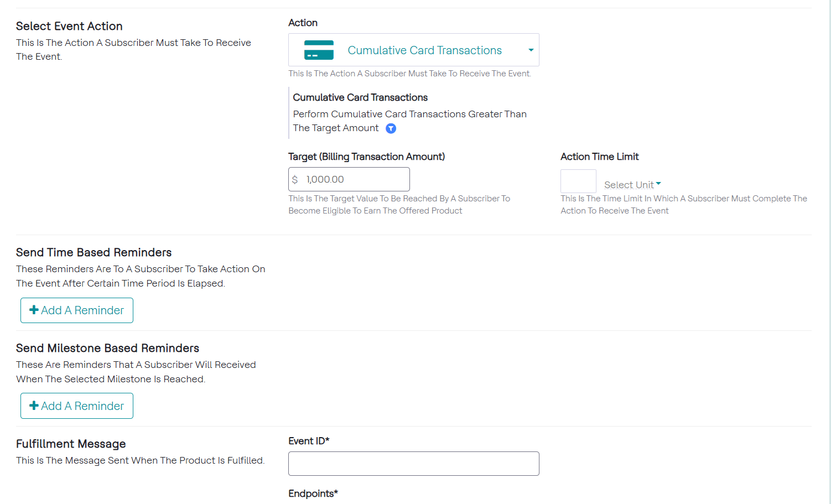Add a reminder under Send Time Based Reminders
Viewport: 831px width, 504px height.
pos(77,310)
